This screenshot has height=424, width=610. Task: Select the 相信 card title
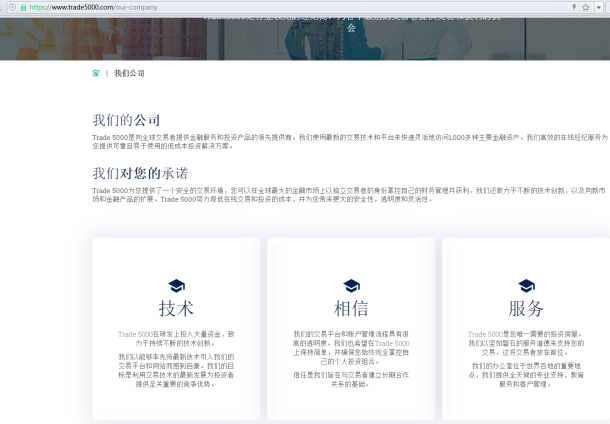pos(351,308)
